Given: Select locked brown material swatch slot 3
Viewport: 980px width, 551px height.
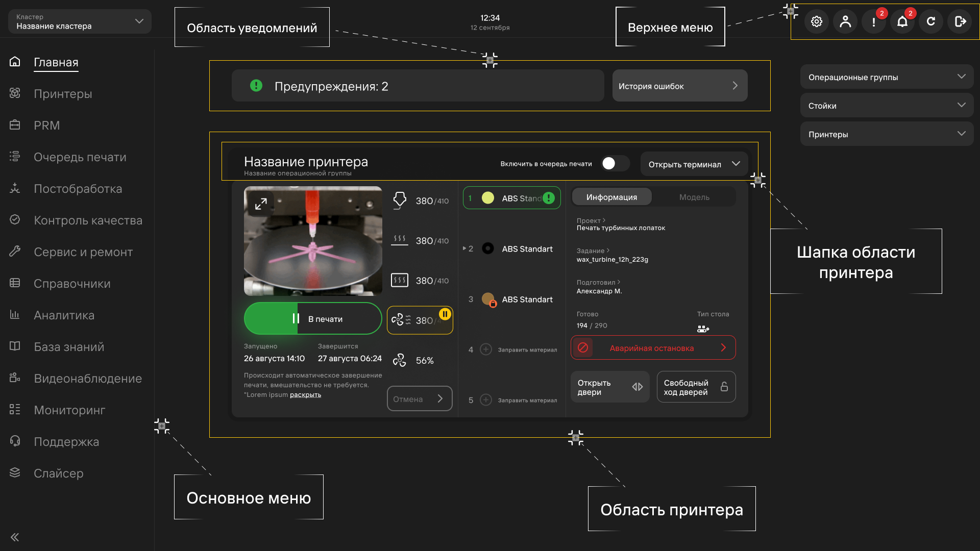Looking at the screenshot, I should (x=488, y=299).
